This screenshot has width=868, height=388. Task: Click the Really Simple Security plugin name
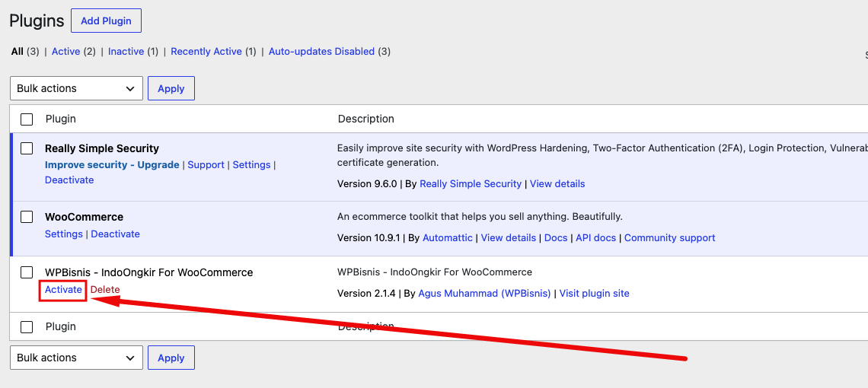pyautogui.click(x=102, y=148)
